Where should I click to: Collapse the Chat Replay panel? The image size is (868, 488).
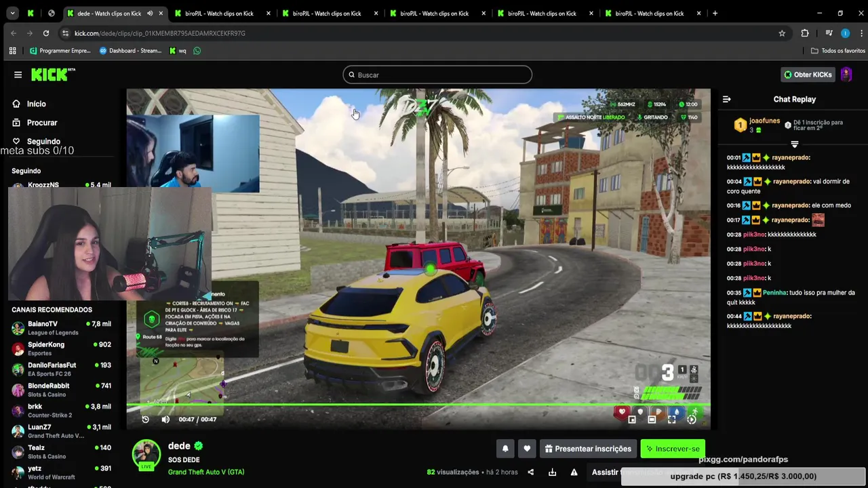(726, 99)
